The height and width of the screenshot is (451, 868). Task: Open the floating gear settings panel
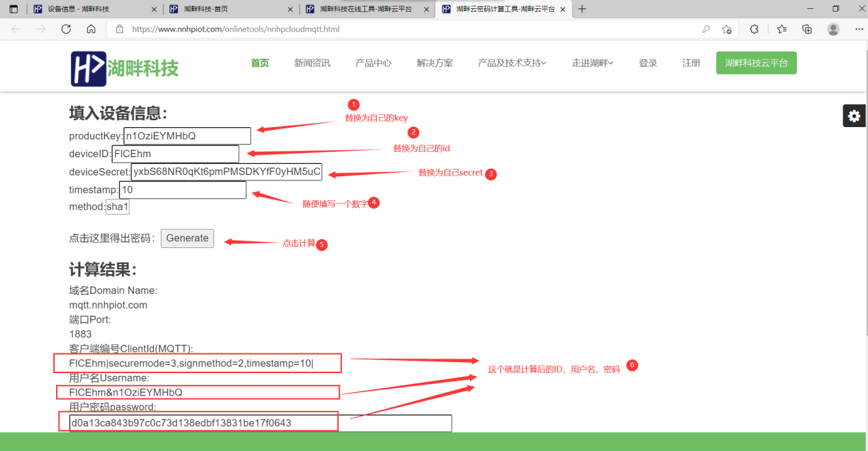pyautogui.click(x=854, y=116)
